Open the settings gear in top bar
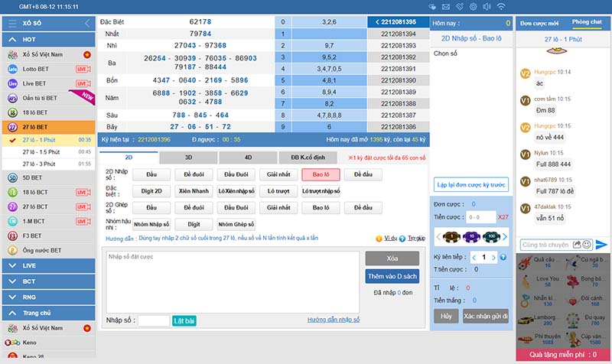This screenshot has width=612, height=364. coord(473,7)
